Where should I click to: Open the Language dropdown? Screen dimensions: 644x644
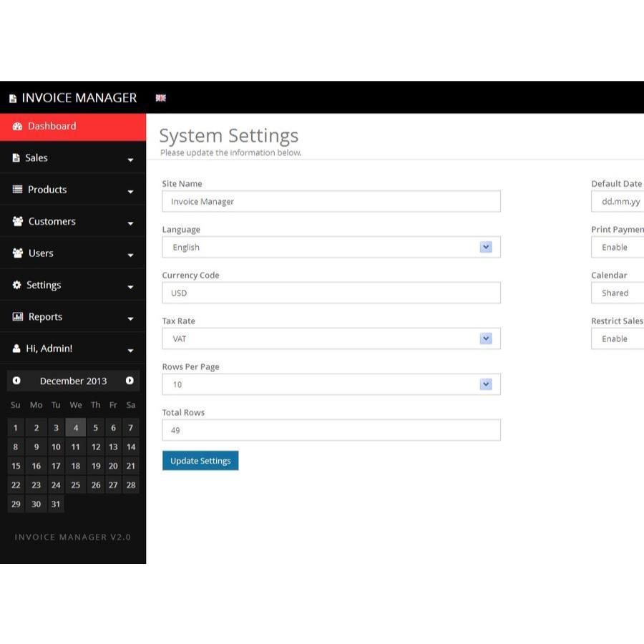[x=331, y=248]
